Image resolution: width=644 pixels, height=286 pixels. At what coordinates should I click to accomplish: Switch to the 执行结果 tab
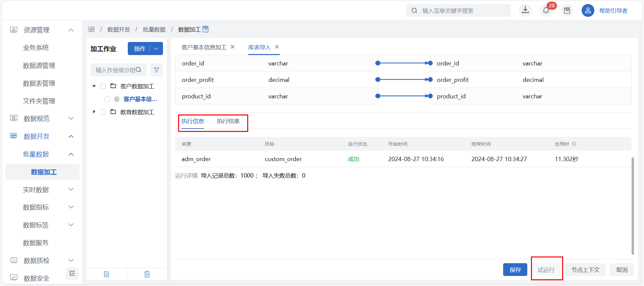228,121
